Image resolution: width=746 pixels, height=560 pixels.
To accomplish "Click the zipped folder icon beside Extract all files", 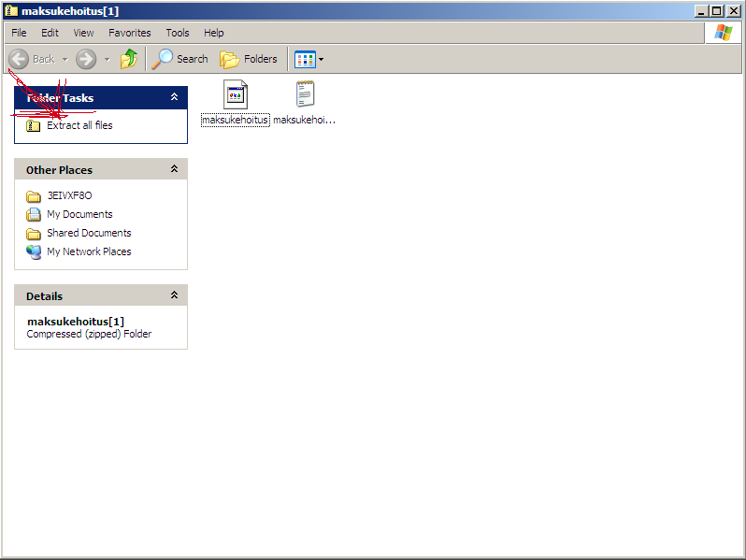I will (33, 125).
